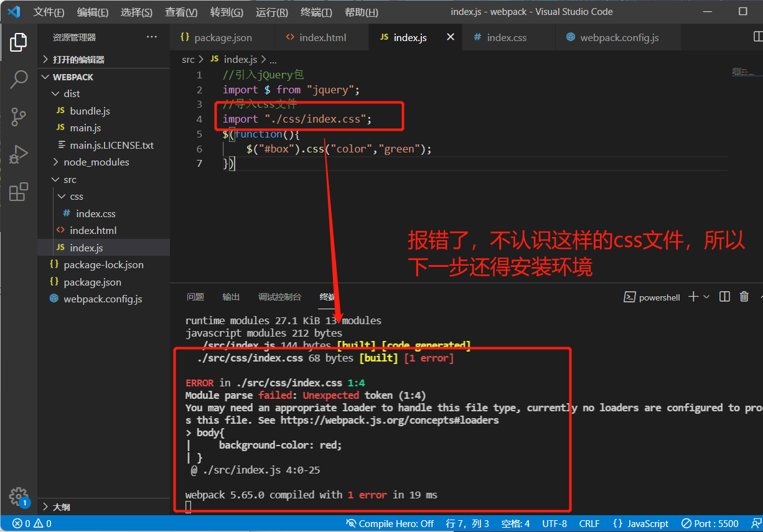763x532 pixels.
Task: Click the split editor icon
Action: [x=757, y=37]
